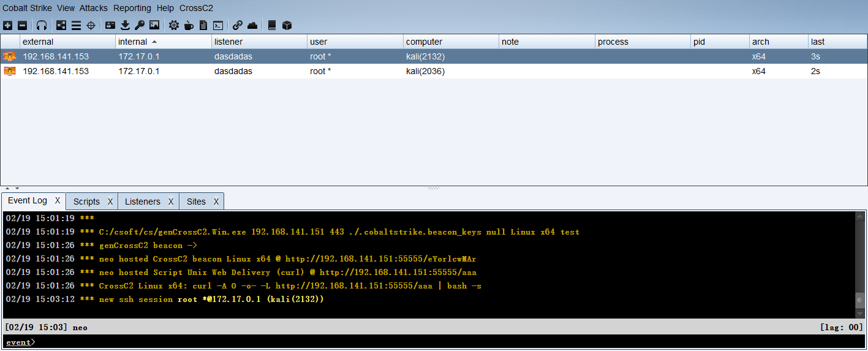The height and width of the screenshot is (351, 868).
Task: Click the 'new ssh session root' log line
Action: click(x=164, y=300)
